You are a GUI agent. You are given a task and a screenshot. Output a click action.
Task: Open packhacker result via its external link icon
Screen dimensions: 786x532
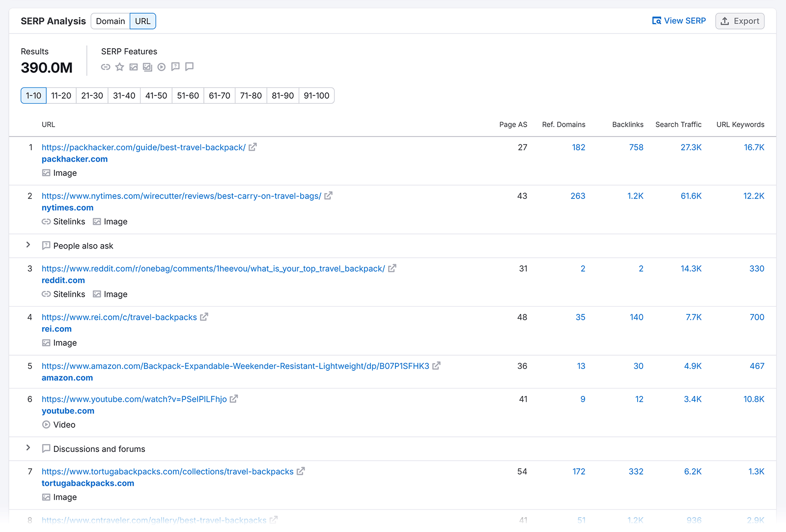click(253, 147)
